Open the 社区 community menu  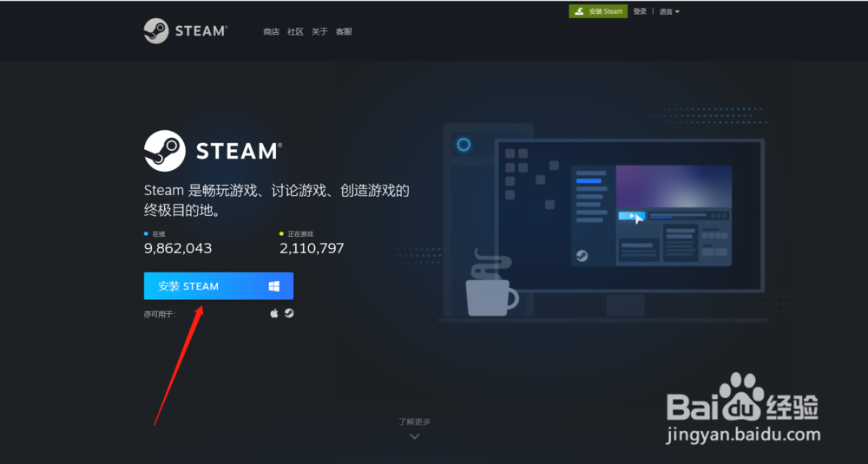tap(296, 31)
